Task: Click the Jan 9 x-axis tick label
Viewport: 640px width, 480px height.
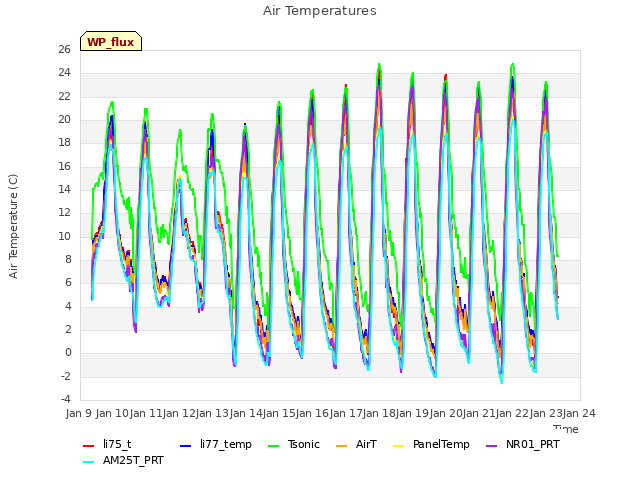Action: tap(79, 413)
